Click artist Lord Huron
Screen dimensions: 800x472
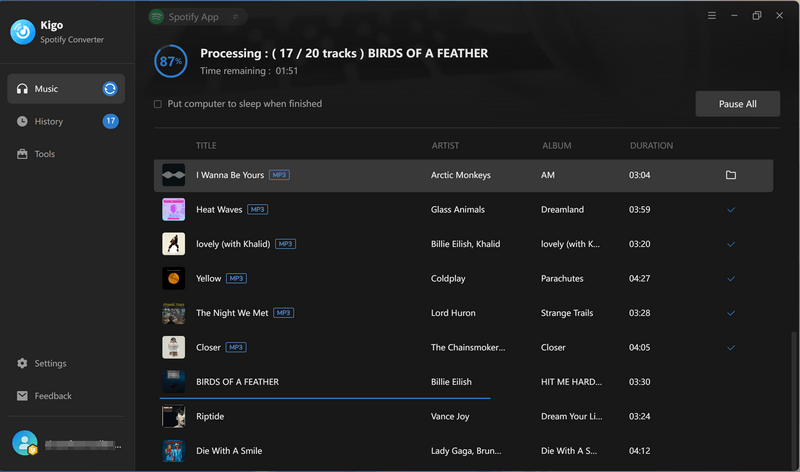[x=453, y=313]
